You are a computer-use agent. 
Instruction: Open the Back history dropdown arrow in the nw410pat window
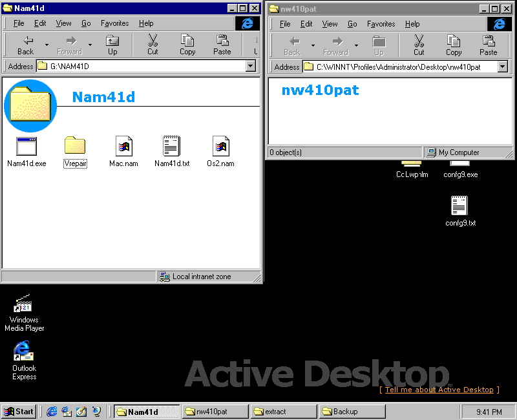(313, 46)
